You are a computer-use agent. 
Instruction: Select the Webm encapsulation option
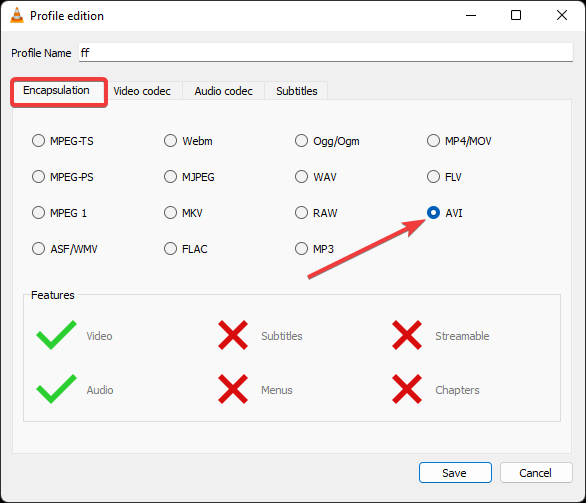170,141
